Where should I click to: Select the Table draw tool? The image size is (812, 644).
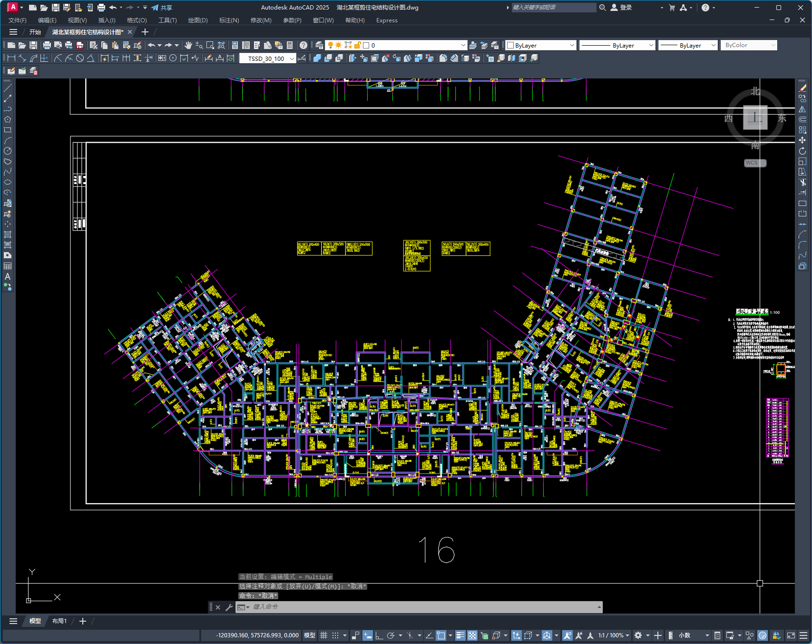(8, 266)
